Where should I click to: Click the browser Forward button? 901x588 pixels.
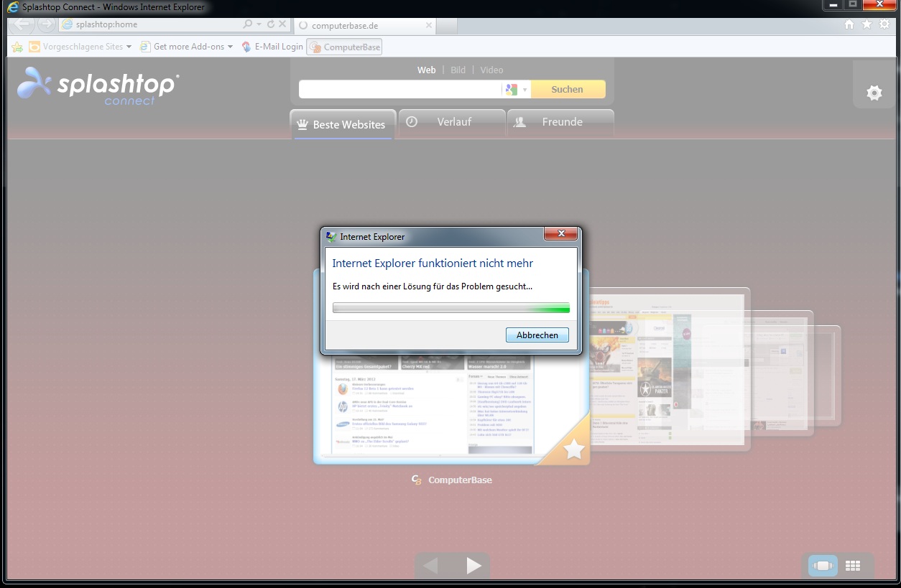46,24
